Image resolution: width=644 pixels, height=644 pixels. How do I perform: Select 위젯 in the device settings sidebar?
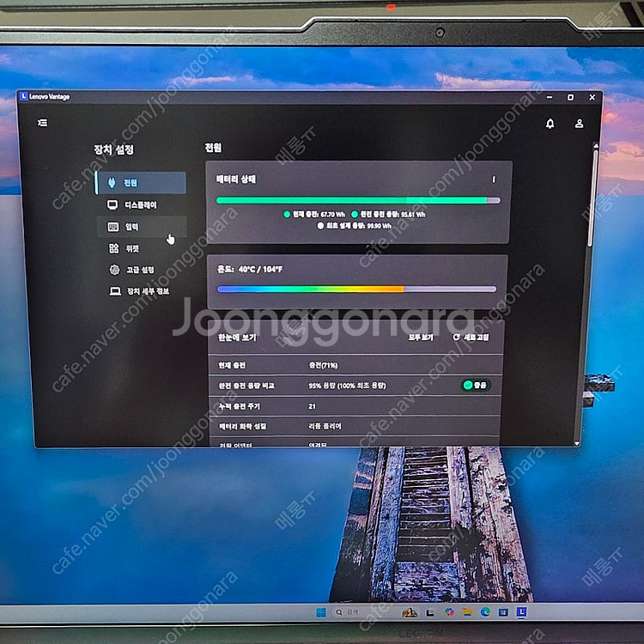[x=131, y=248]
